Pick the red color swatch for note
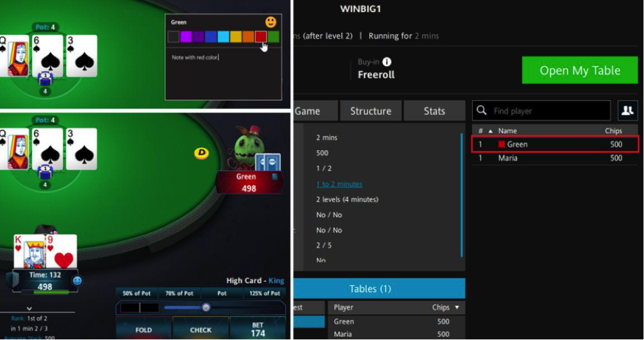The height and width of the screenshot is (340, 644). click(261, 37)
